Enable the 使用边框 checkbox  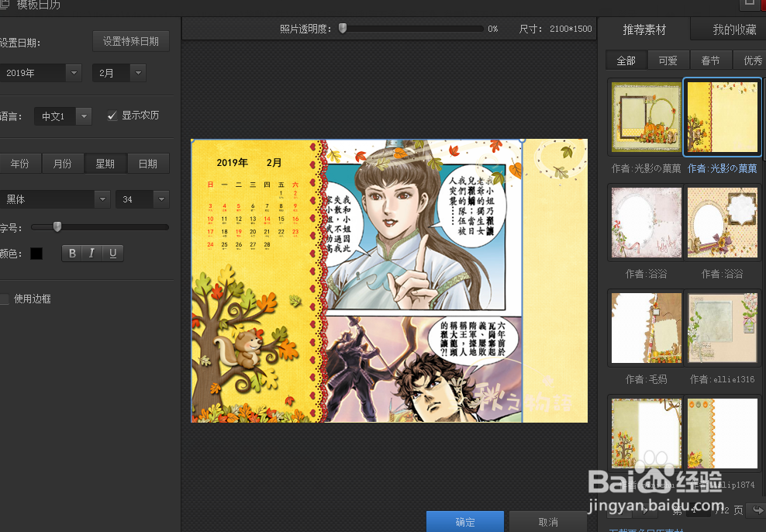click(5, 299)
